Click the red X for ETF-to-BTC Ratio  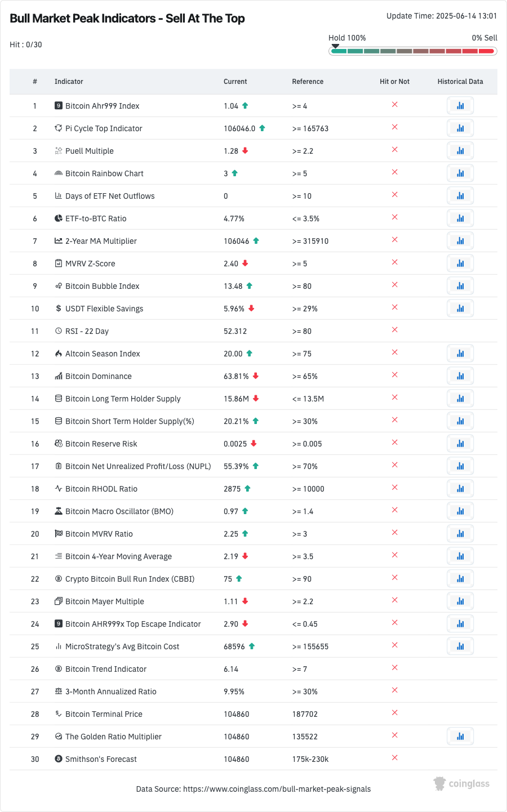tap(395, 217)
